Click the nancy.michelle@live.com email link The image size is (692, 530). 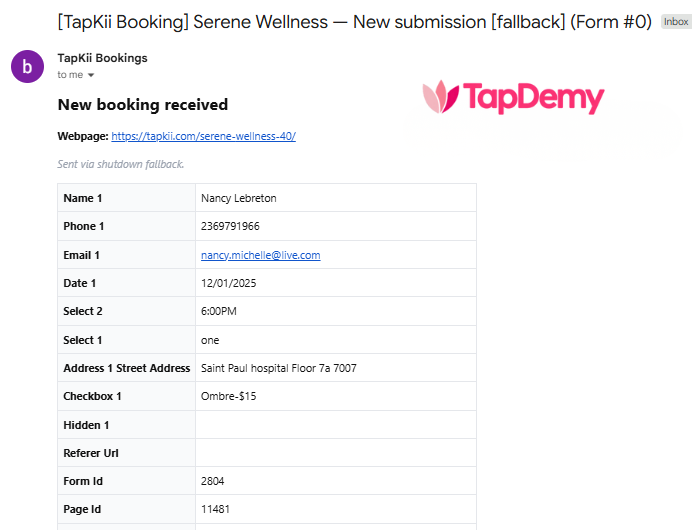click(260, 255)
